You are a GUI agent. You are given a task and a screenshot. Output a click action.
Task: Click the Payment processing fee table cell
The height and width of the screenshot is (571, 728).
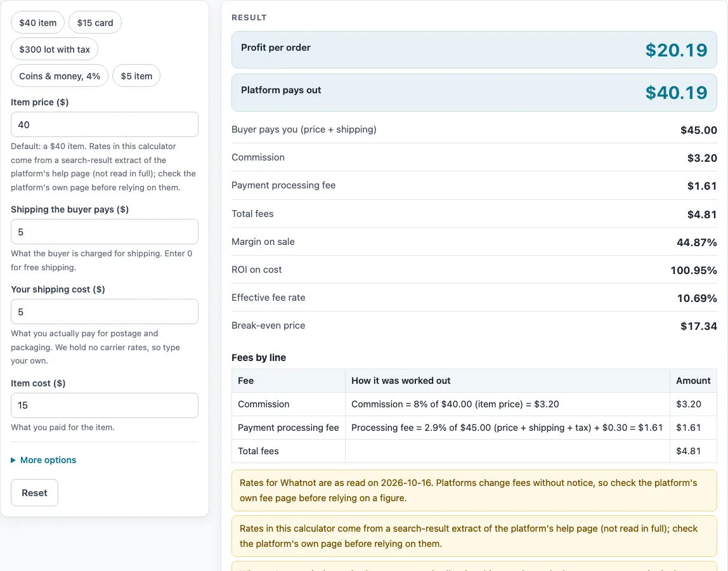[x=289, y=428]
